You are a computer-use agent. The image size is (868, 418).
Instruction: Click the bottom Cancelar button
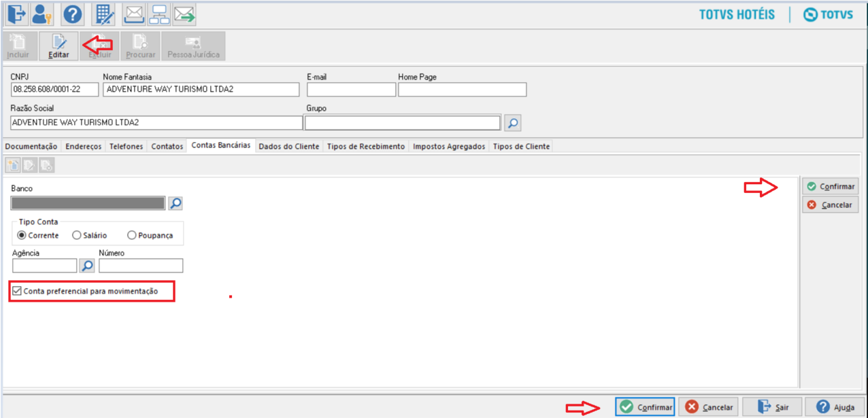(708, 406)
